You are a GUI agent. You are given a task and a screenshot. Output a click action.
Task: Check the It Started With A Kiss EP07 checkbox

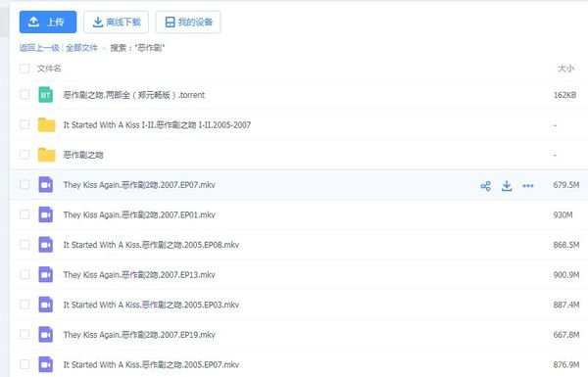tap(24, 364)
